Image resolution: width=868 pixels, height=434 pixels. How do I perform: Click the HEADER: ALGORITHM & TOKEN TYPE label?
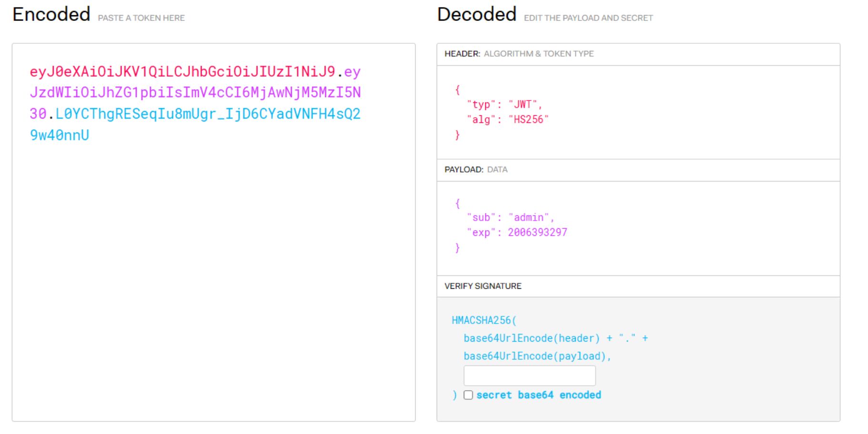(519, 54)
